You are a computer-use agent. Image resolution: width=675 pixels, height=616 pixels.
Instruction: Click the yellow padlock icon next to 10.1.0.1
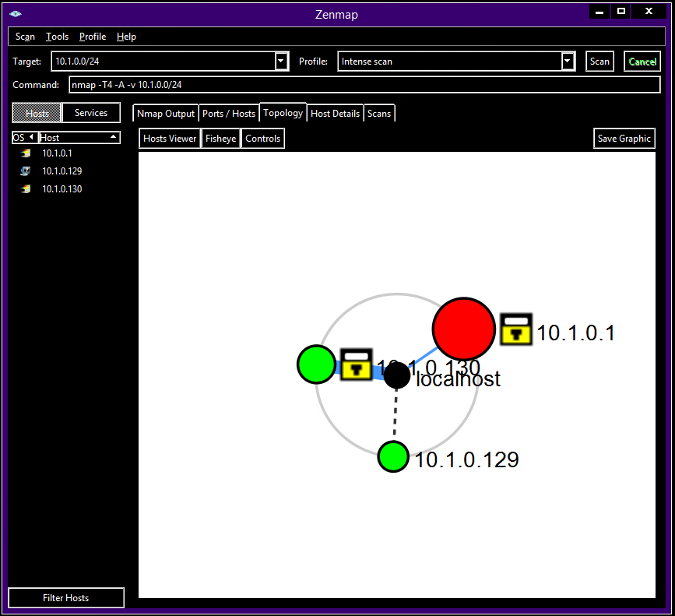(516, 329)
